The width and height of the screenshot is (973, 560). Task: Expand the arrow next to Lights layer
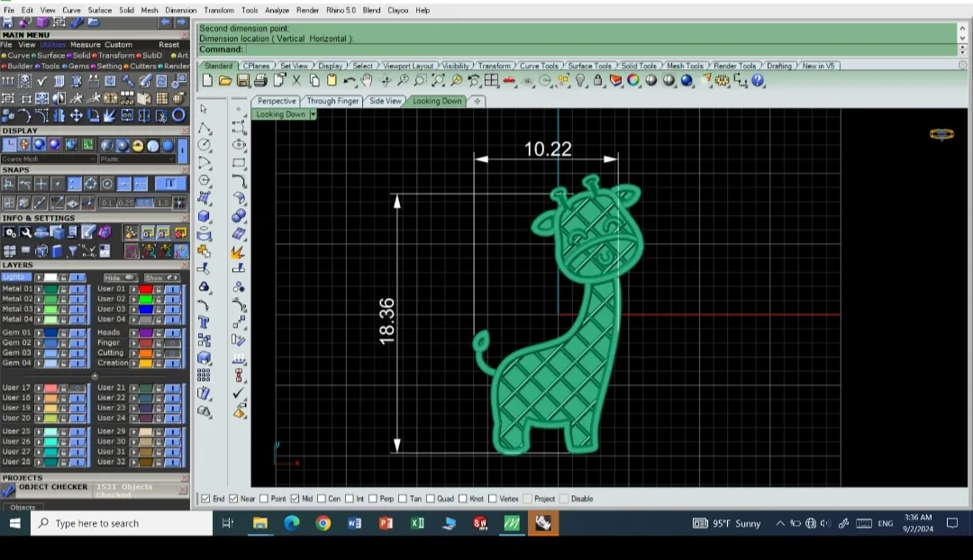pos(39,277)
